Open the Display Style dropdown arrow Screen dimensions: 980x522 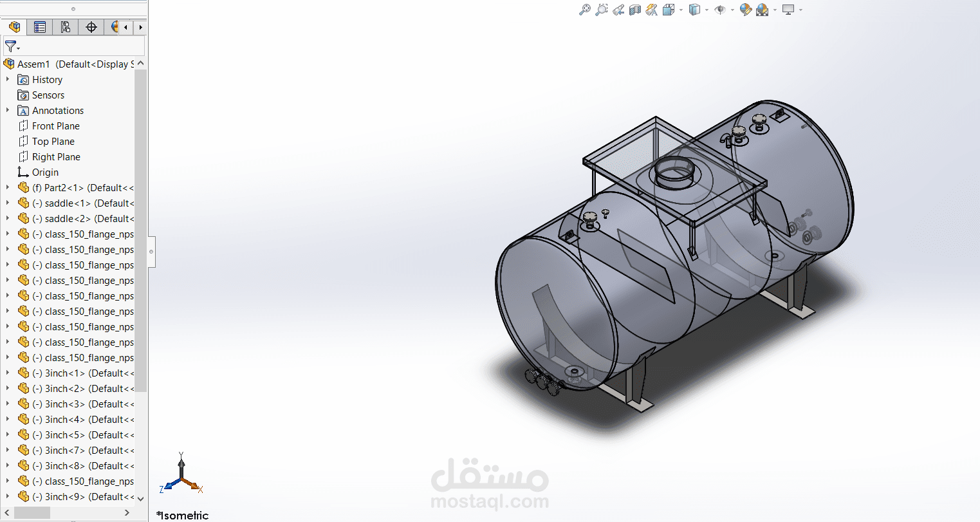(x=707, y=10)
